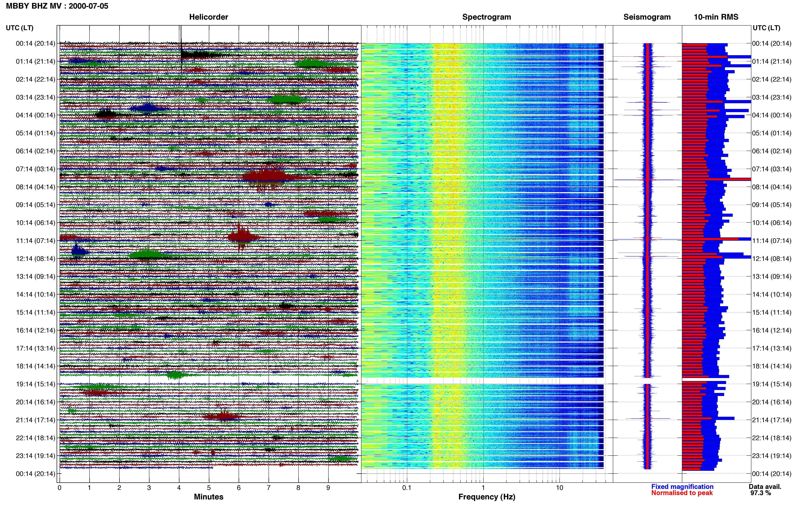Click minute tick label 5 on helicorder
This screenshot has width=812, height=508.
point(209,487)
